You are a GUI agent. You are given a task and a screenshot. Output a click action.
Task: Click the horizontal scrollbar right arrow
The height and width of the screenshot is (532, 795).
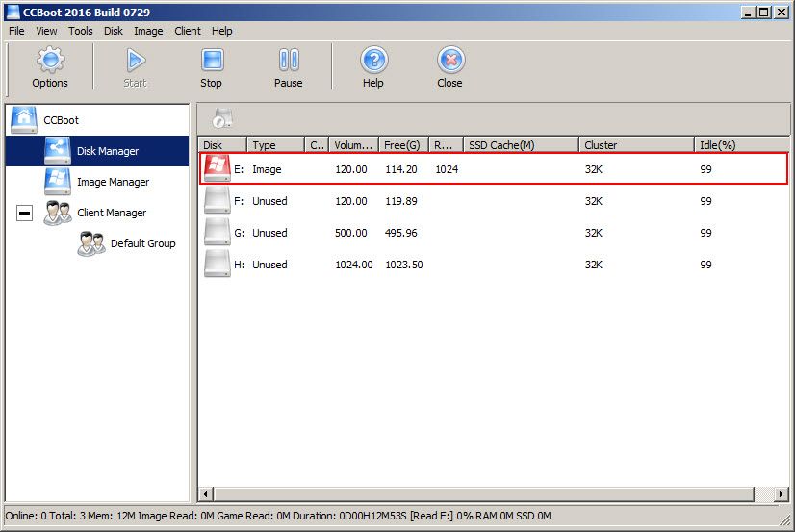click(x=782, y=494)
